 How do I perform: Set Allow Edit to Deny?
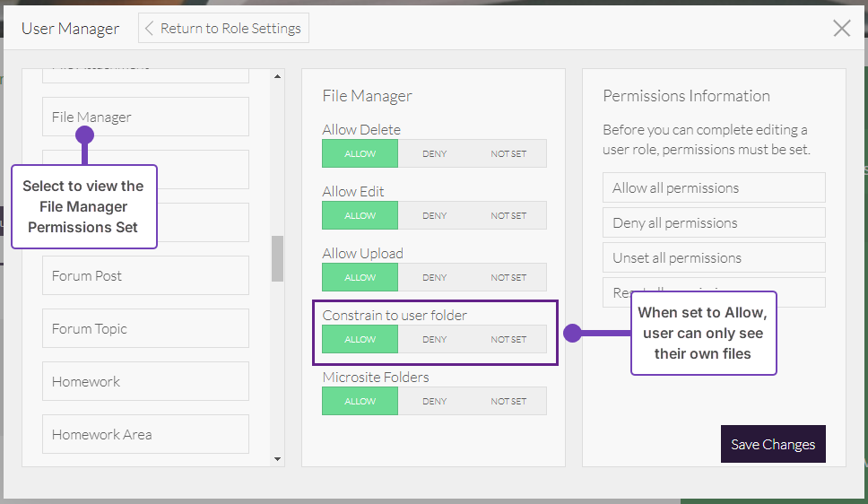(434, 215)
